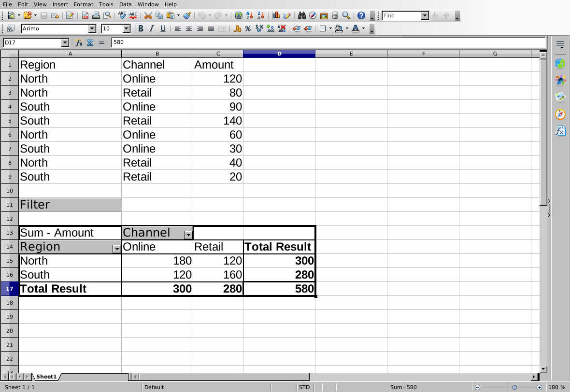
Task: Toggle underline formatting
Action: pos(163,28)
